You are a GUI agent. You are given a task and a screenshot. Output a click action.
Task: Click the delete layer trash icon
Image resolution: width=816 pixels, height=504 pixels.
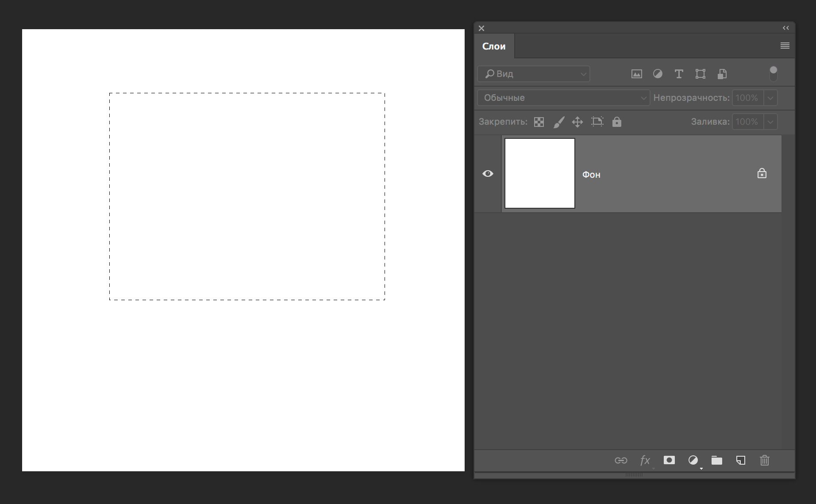764,460
